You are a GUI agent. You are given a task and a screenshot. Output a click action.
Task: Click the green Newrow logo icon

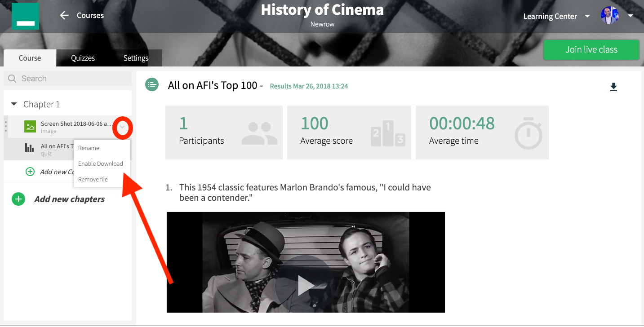(x=25, y=16)
